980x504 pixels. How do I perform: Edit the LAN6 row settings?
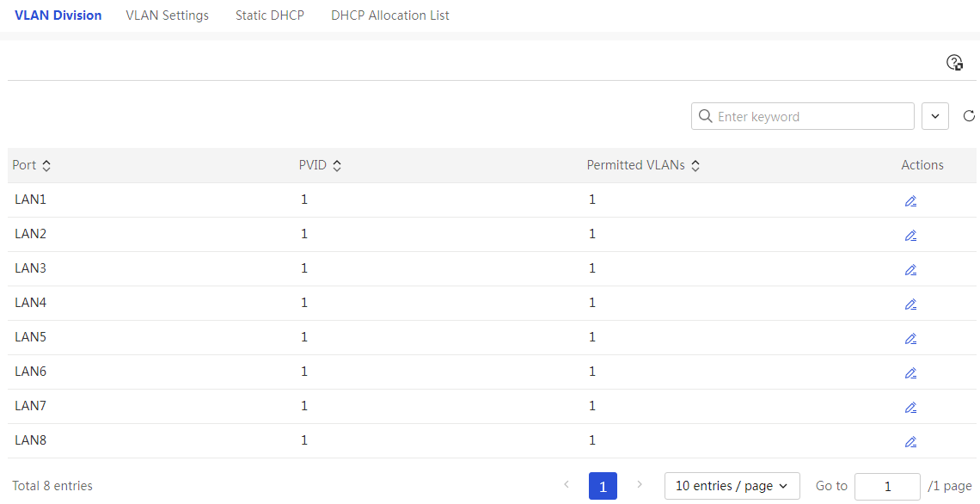910,373
